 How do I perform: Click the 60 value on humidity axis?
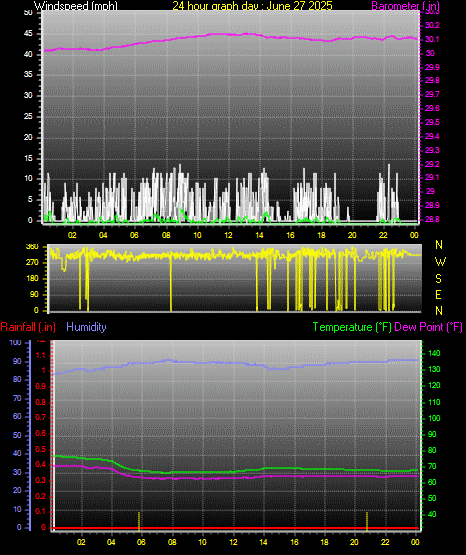[x=17, y=417]
